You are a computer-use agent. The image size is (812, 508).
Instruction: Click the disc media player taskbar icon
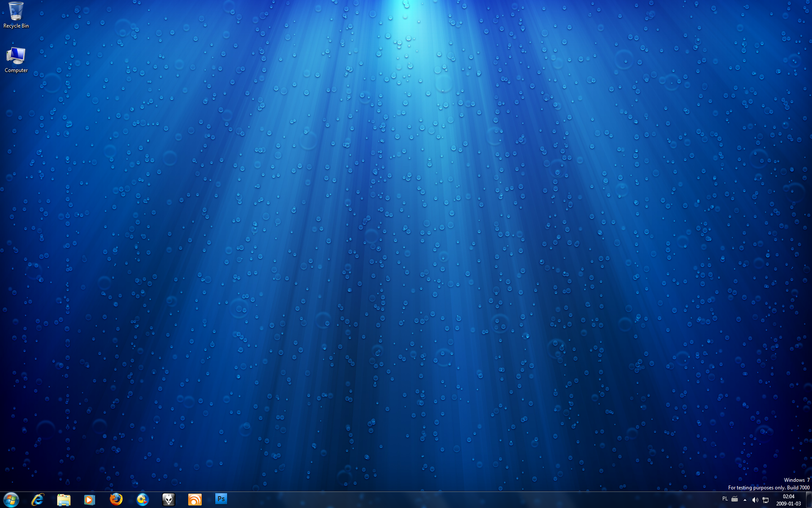coord(143,500)
